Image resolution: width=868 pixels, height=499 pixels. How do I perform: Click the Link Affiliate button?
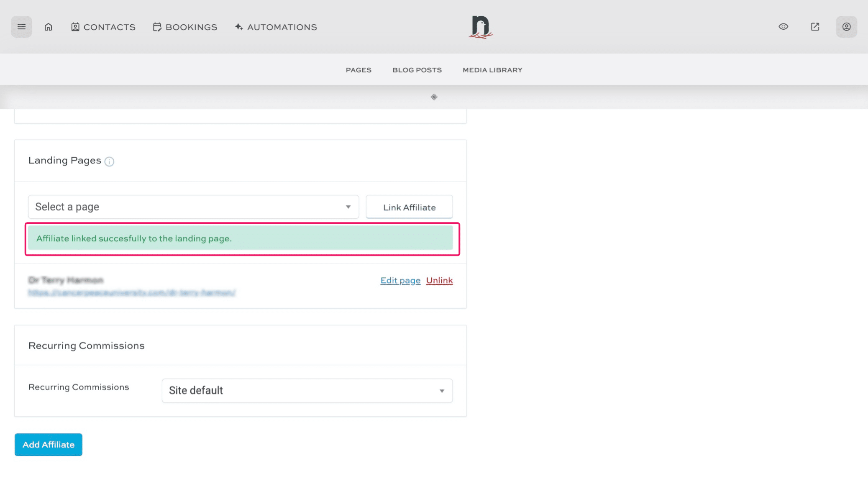[409, 207]
